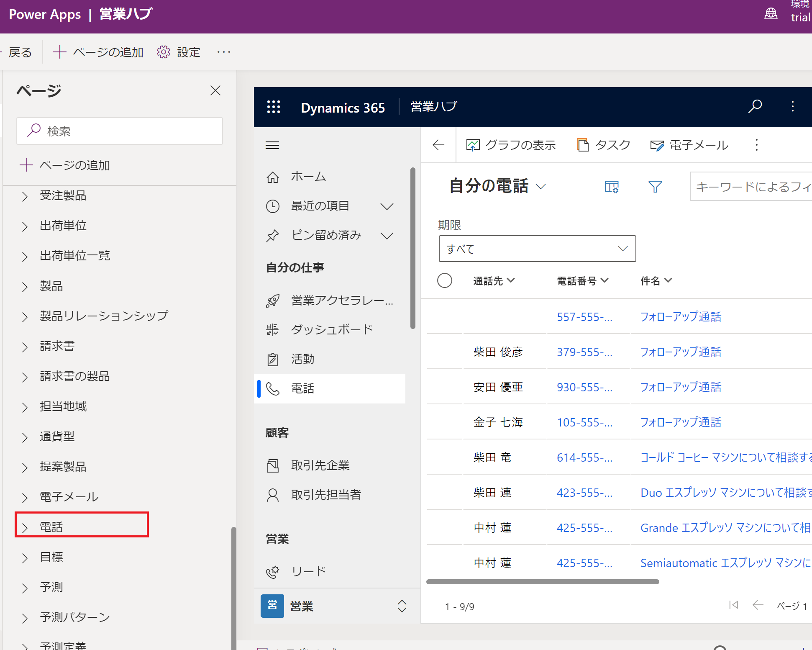Image resolution: width=812 pixels, height=650 pixels.
Task: Open Duo エスプレッソ マシン subject link
Action: tap(726, 493)
